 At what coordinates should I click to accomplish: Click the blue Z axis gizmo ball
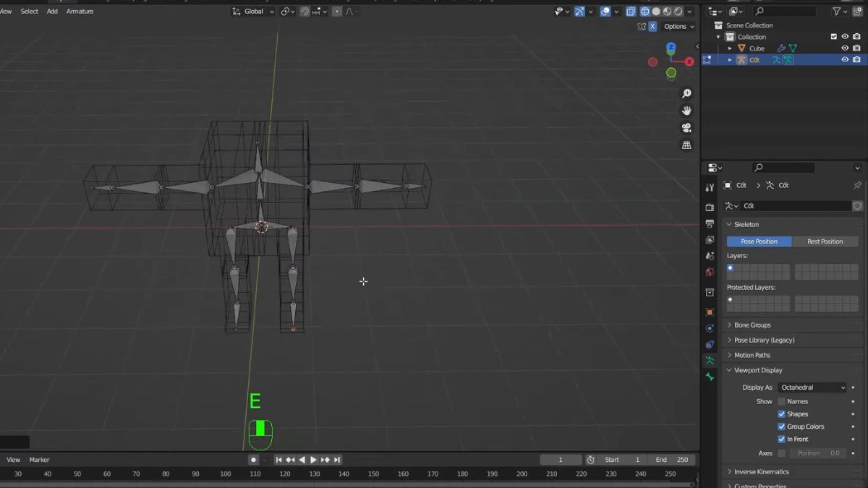point(671,48)
